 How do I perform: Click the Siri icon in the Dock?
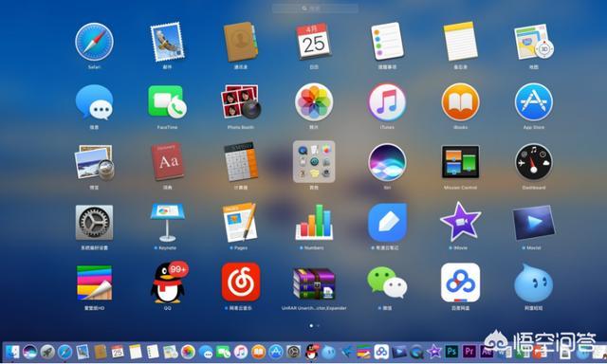(29, 352)
